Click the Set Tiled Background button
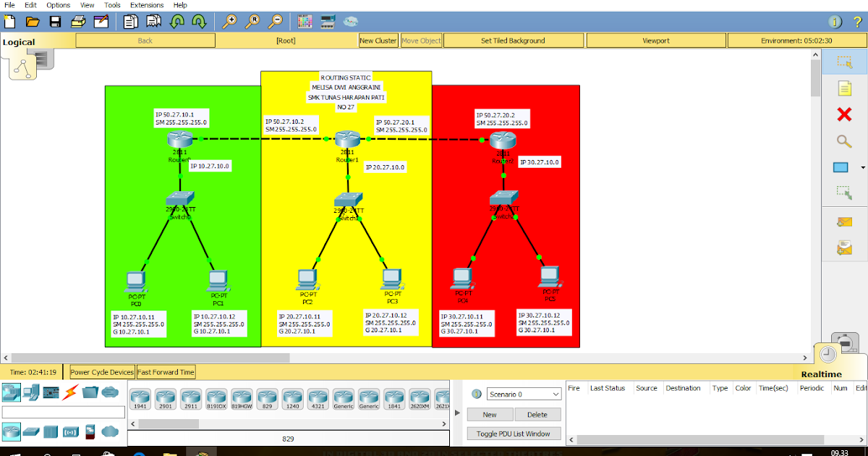Image resolution: width=868 pixels, height=456 pixels. tap(514, 40)
